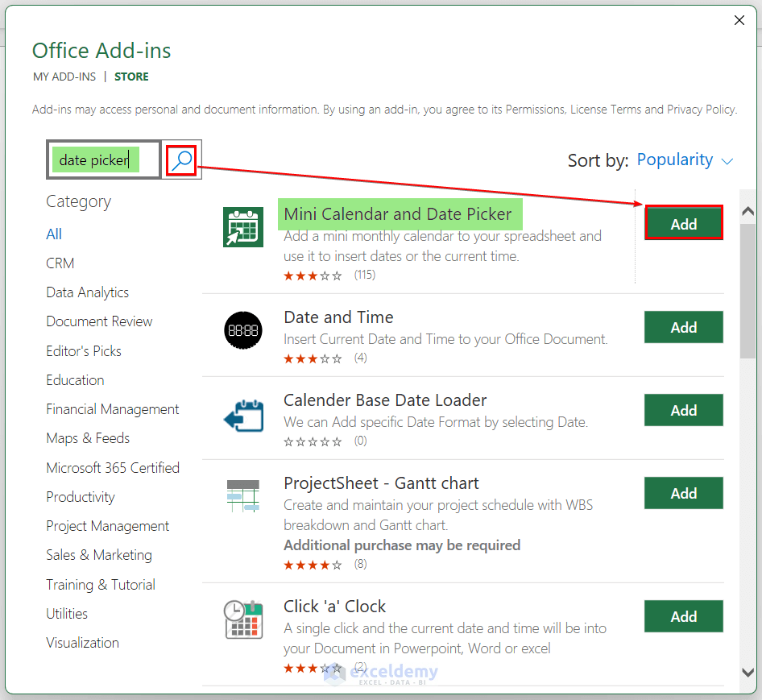Click the (115) rating of Mini Calendar
The image size is (762, 700).
(x=364, y=275)
